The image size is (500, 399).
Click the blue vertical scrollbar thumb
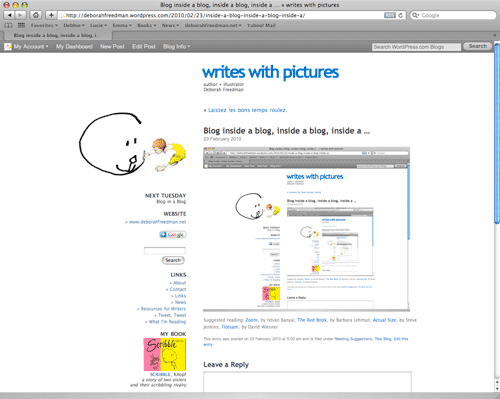tap(497, 133)
